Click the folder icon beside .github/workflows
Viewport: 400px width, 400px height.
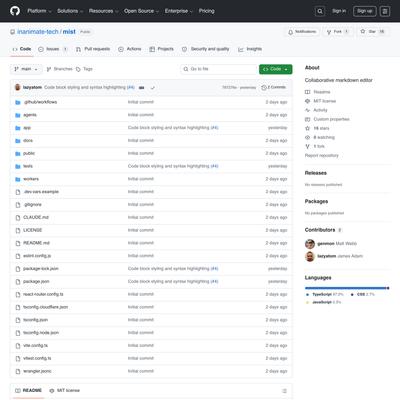[x=18, y=102]
